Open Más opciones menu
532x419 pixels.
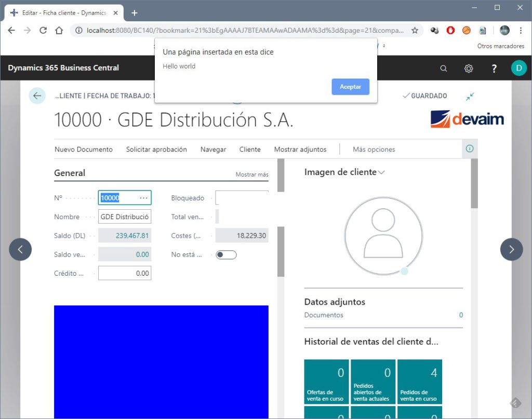pos(374,150)
